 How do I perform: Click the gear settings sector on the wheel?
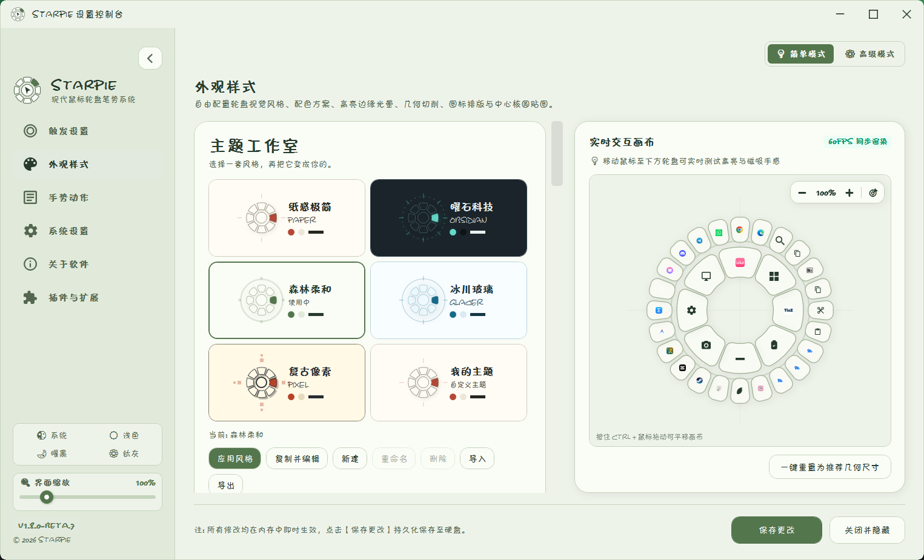pos(691,310)
